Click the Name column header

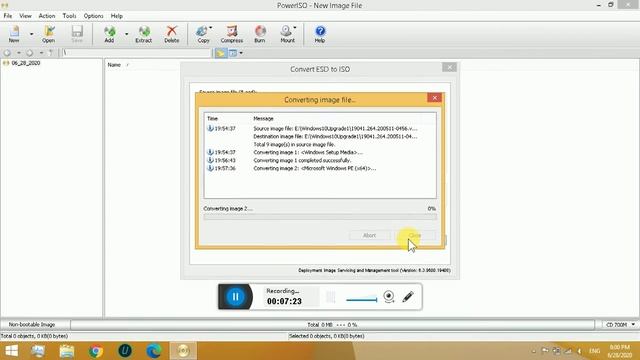tap(114, 65)
